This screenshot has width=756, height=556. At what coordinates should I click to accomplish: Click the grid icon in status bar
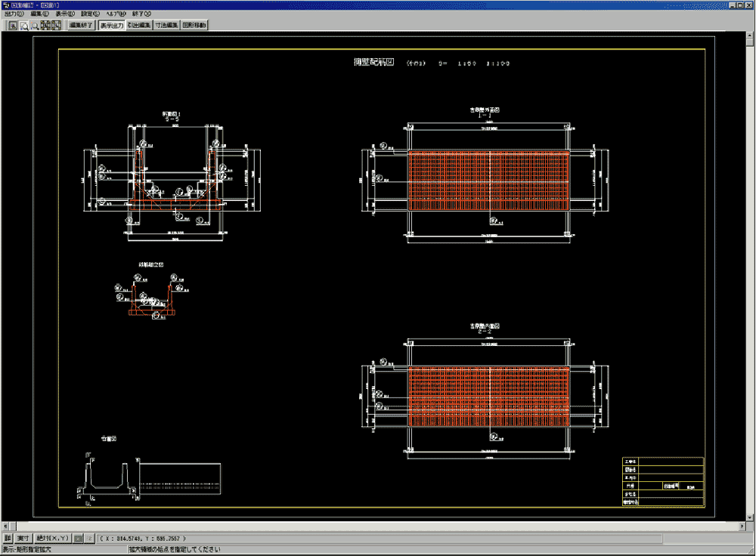click(x=79, y=539)
